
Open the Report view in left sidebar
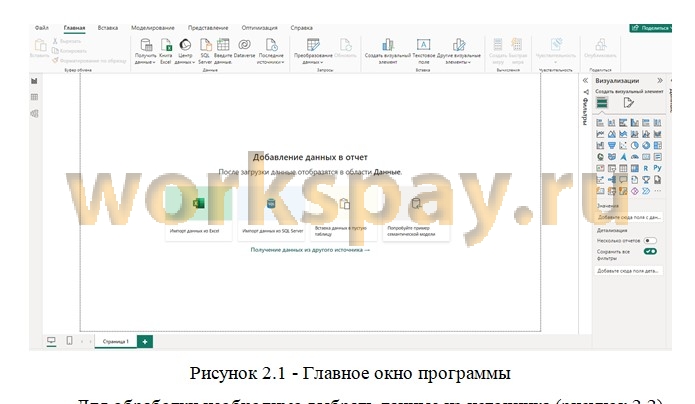[x=34, y=80]
